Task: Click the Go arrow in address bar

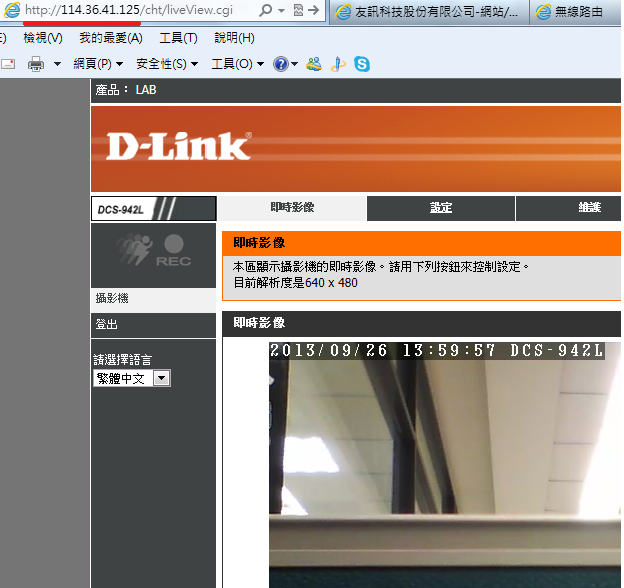Action: pyautogui.click(x=314, y=10)
